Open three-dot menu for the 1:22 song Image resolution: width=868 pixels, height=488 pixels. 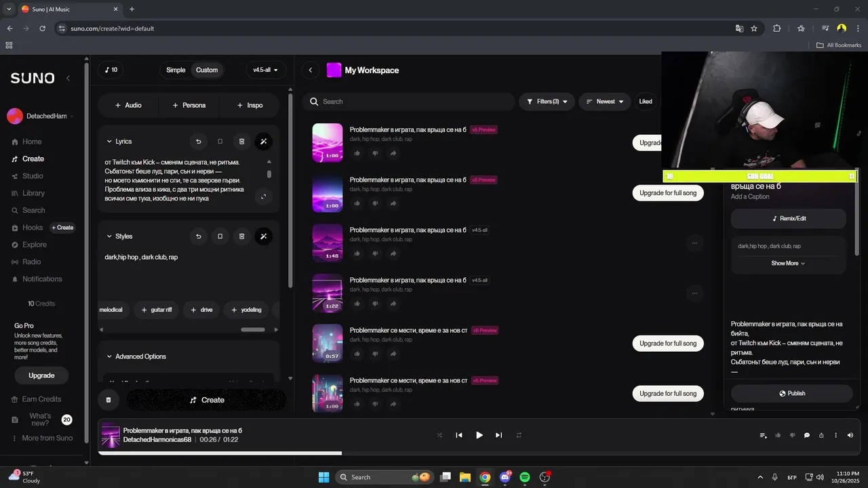694,293
